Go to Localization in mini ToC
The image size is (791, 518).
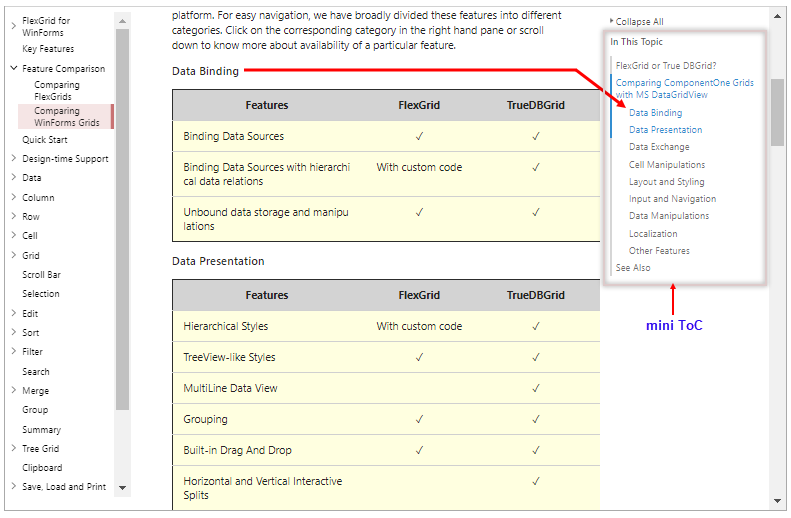coord(653,234)
